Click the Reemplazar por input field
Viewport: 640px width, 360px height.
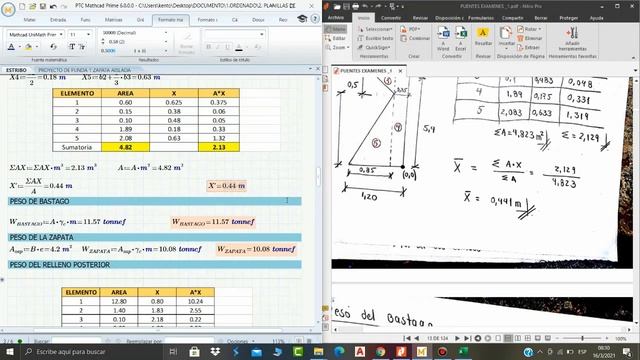point(189,341)
